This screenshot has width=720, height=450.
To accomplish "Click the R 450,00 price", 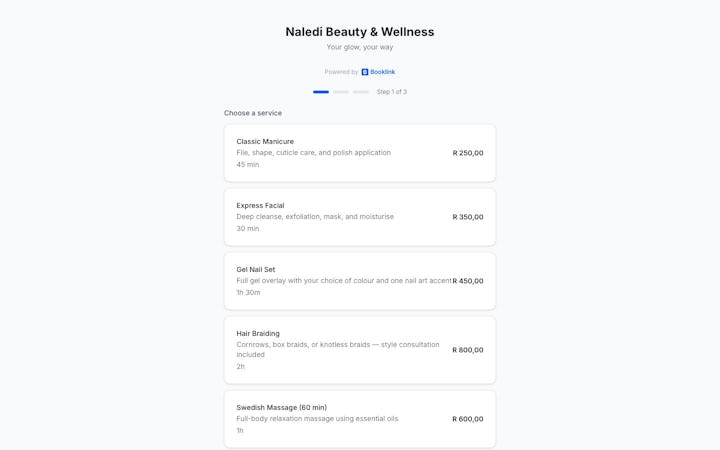I will [x=468, y=281].
